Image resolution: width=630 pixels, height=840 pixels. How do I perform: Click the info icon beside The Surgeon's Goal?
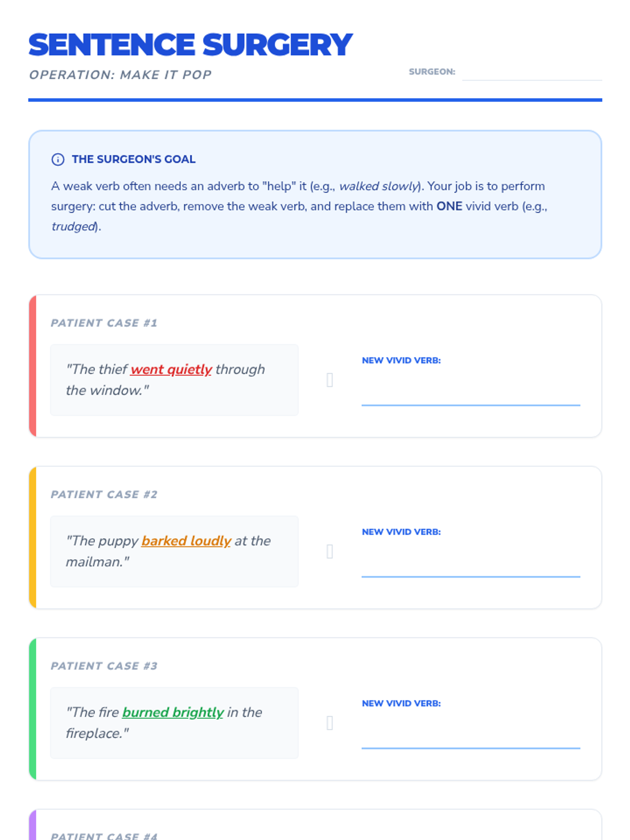(58, 160)
